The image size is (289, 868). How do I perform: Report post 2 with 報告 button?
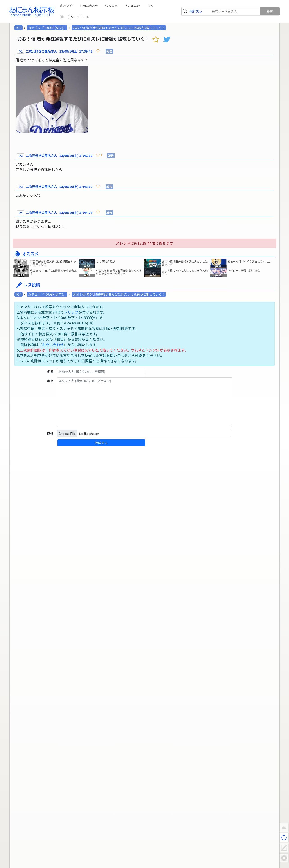pos(111,156)
